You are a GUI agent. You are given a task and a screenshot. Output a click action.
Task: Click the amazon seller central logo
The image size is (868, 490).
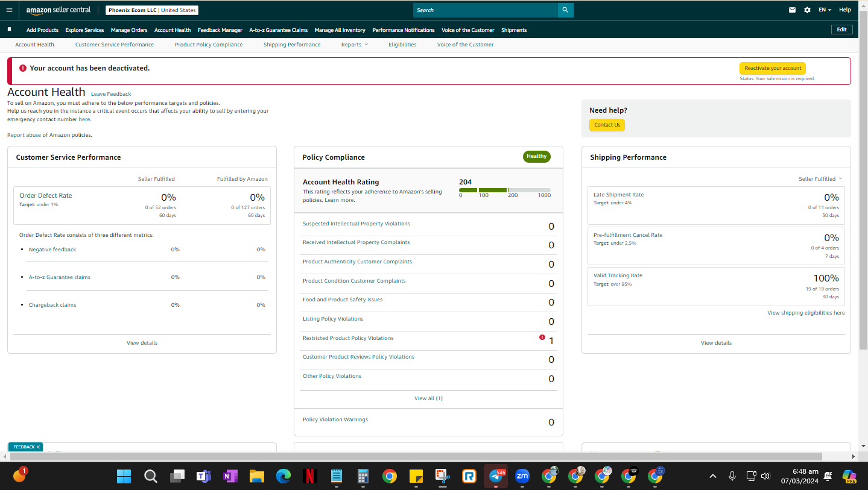tap(59, 10)
